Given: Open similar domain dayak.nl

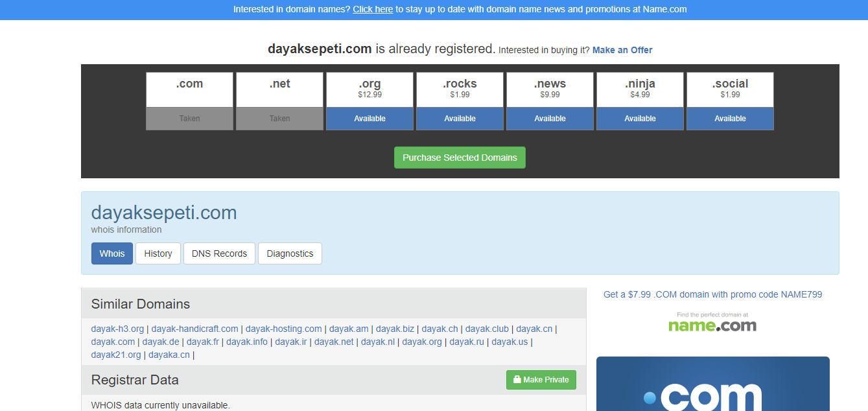Looking at the screenshot, I should (378, 342).
